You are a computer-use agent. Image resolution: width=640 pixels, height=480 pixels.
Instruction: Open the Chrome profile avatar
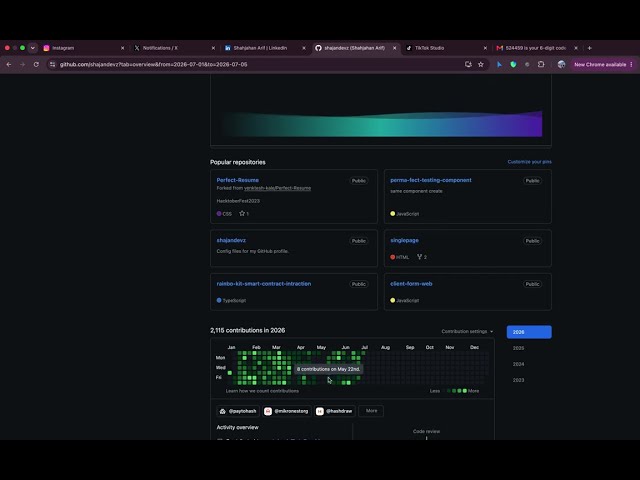pyautogui.click(x=561, y=64)
